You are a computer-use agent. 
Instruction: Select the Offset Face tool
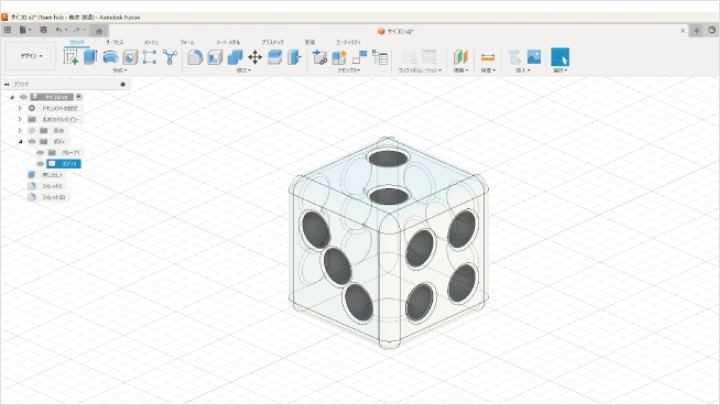click(x=275, y=57)
